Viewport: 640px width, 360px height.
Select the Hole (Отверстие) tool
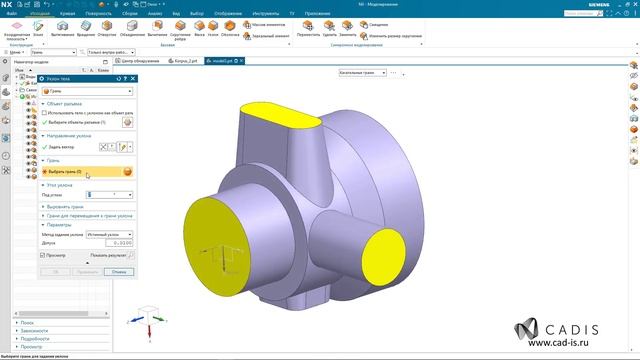(x=107, y=28)
